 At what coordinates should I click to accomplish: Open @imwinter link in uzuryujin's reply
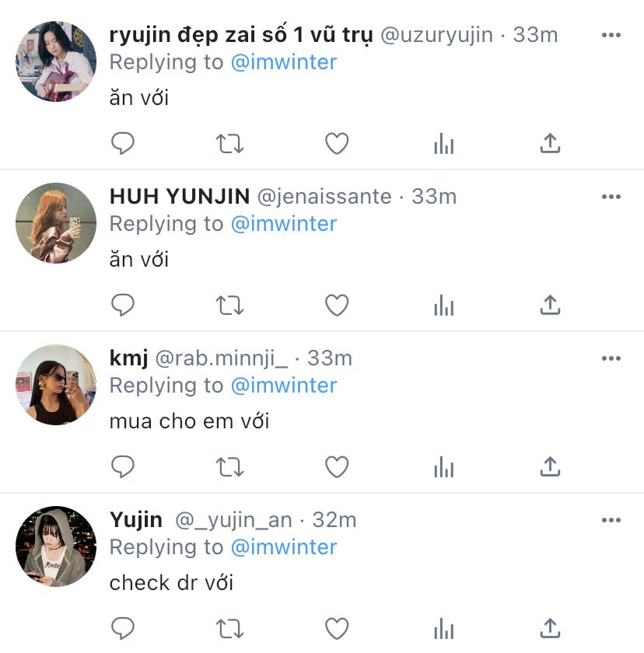[284, 62]
